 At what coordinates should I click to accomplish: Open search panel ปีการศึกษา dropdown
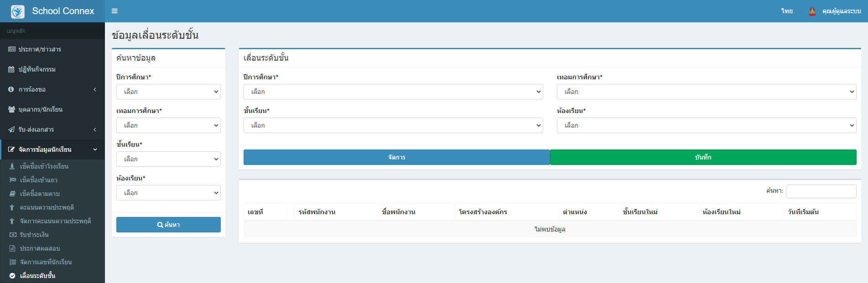(168, 92)
